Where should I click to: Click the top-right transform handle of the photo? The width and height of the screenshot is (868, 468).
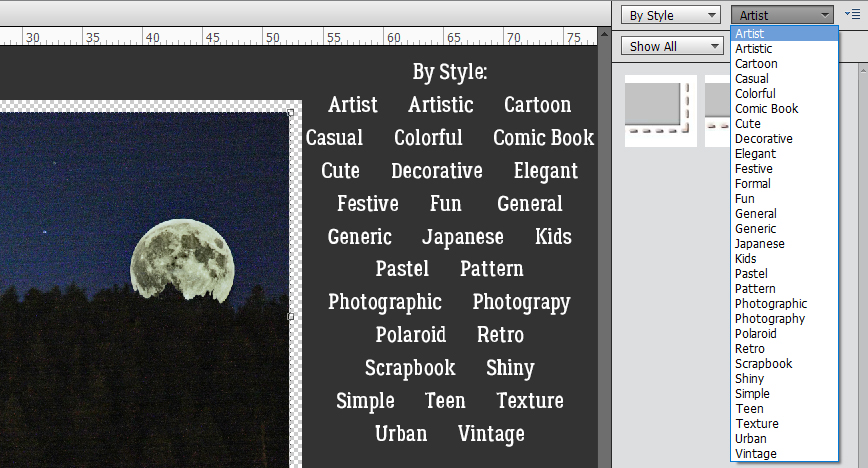(291, 112)
